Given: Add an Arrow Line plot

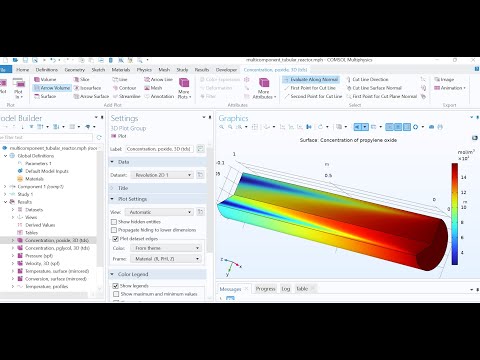Looking at the screenshot, I should point(158,79).
